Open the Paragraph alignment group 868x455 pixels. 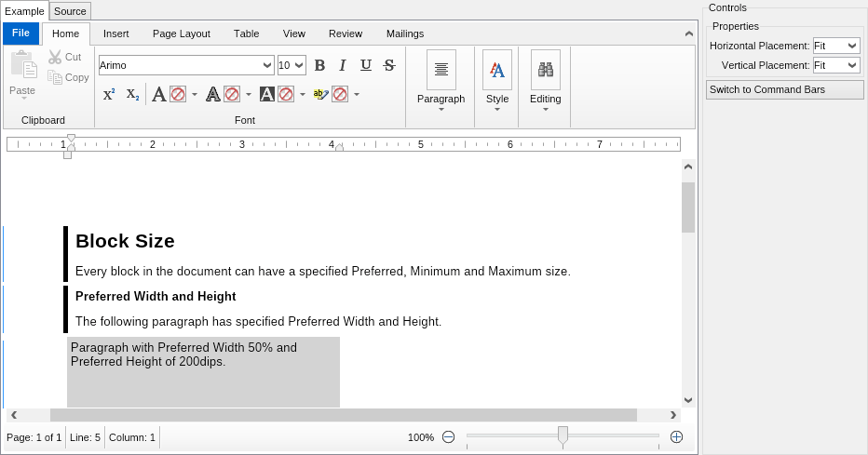[x=441, y=70]
